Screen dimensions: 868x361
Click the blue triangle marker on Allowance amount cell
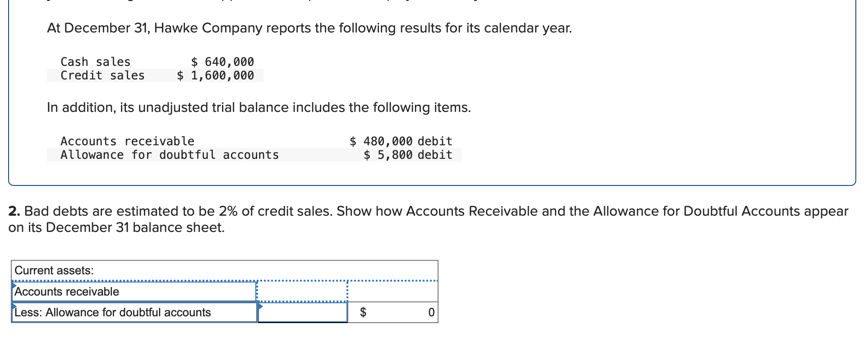[x=260, y=306]
